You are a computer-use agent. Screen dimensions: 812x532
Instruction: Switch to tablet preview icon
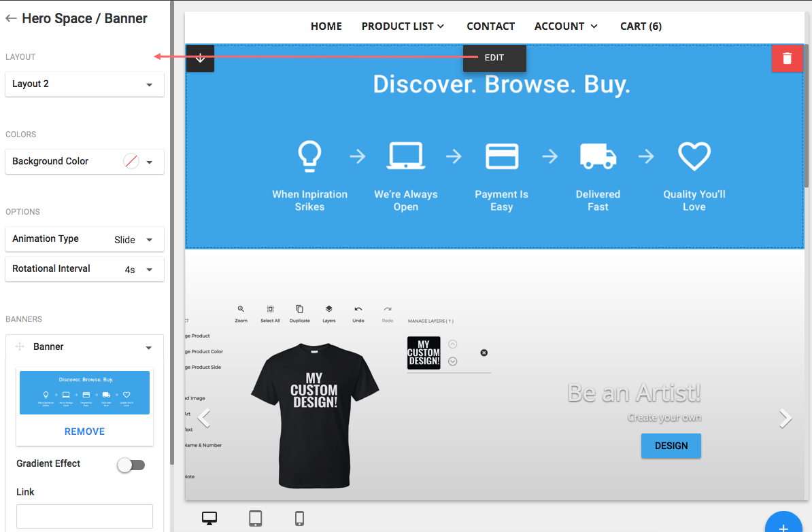coord(256,518)
